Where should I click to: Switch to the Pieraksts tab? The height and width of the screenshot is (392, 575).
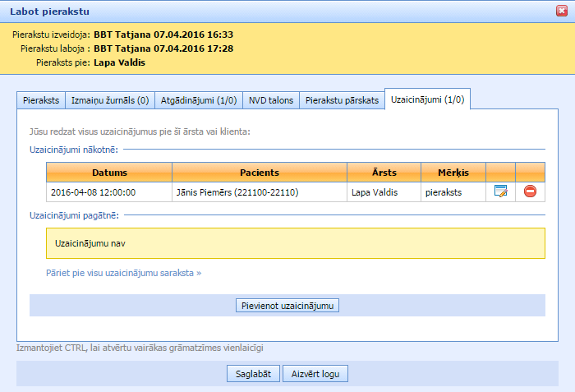[x=40, y=100]
